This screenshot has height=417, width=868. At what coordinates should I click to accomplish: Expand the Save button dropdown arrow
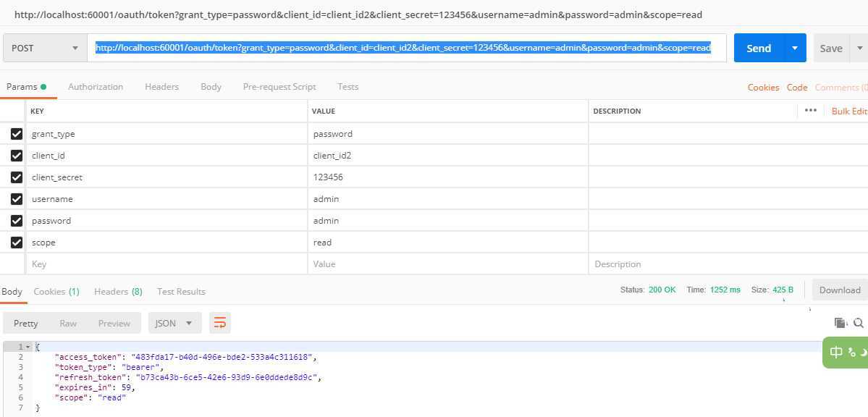[x=860, y=49]
